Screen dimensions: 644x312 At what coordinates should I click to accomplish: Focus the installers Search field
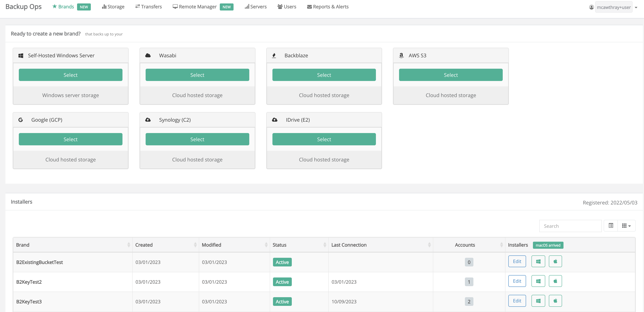pyautogui.click(x=570, y=226)
